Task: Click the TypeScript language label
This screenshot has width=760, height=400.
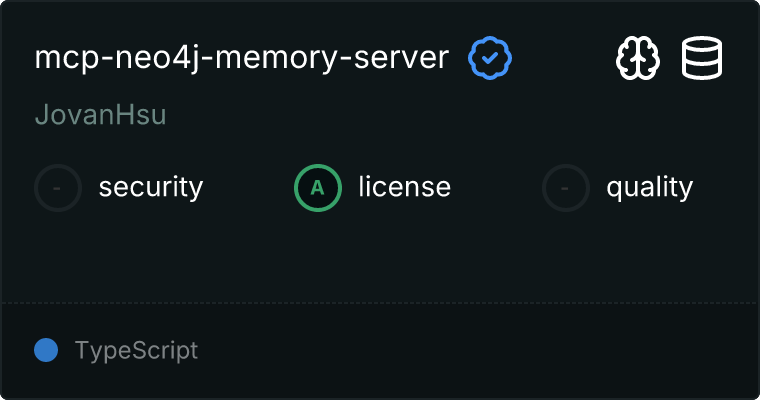Action: tap(136, 351)
